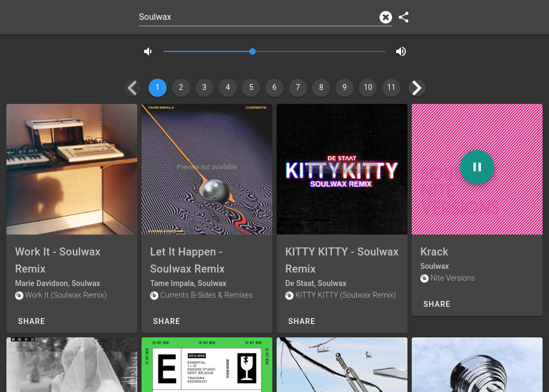Image resolution: width=549 pixels, height=392 pixels.
Task: Select page 4 in pagination
Action: (x=227, y=87)
